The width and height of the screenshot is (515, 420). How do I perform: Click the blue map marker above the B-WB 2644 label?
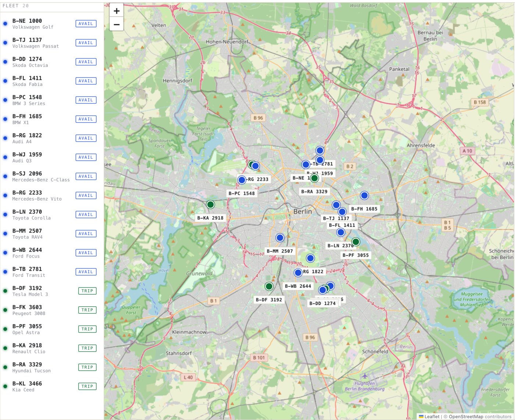[x=298, y=273]
